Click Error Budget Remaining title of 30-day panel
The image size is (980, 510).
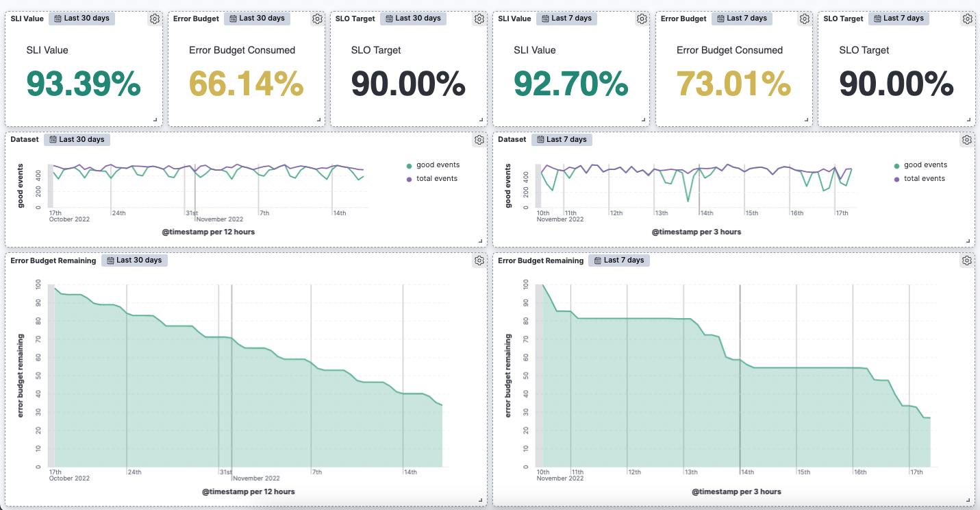[53, 260]
